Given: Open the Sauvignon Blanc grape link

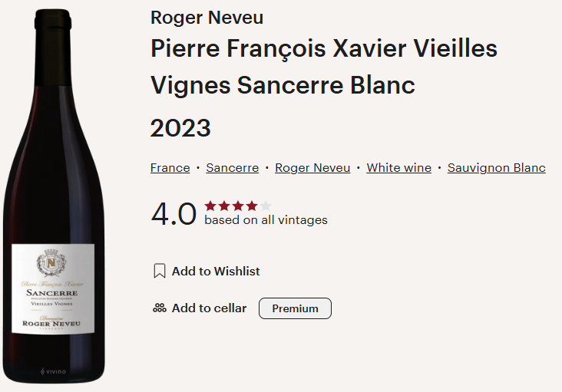Looking at the screenshot, I should (496, 168).
